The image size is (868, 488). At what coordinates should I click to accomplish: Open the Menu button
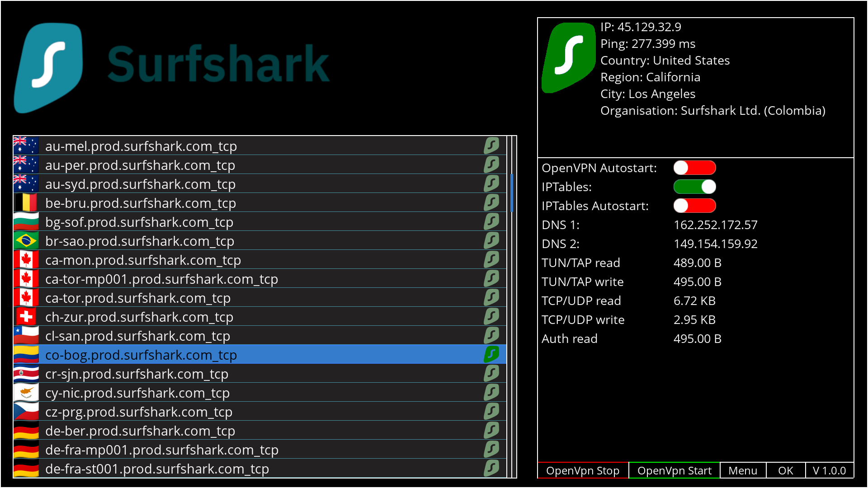click(742, 470)
